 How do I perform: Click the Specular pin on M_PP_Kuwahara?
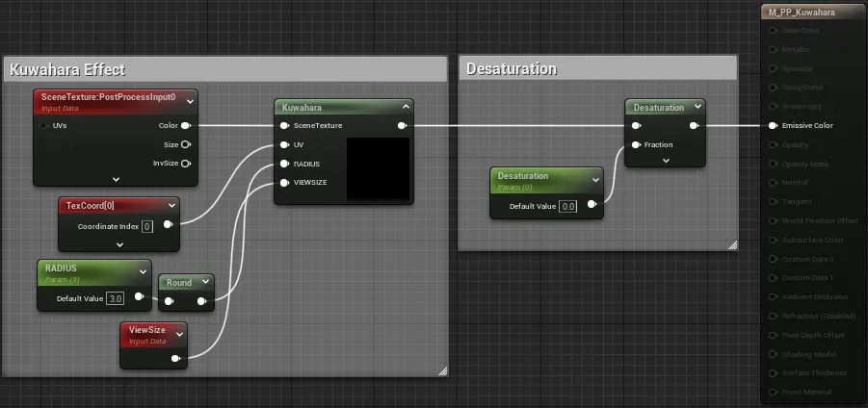pyautogui.click(x=773, y=68)
